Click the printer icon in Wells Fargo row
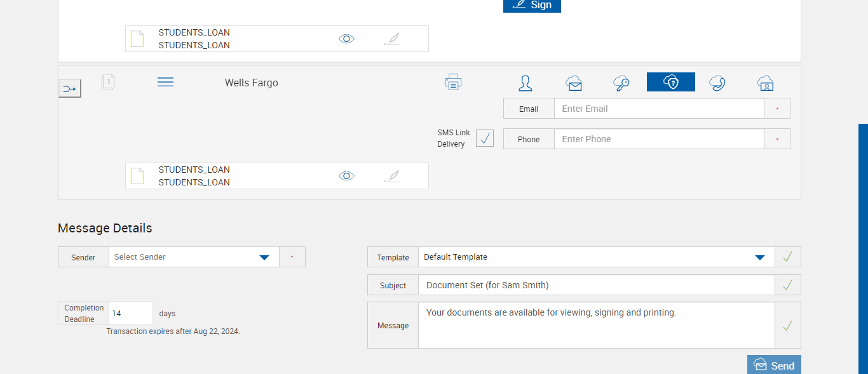This screenshot has width=868, height=374. coord(453,82)
